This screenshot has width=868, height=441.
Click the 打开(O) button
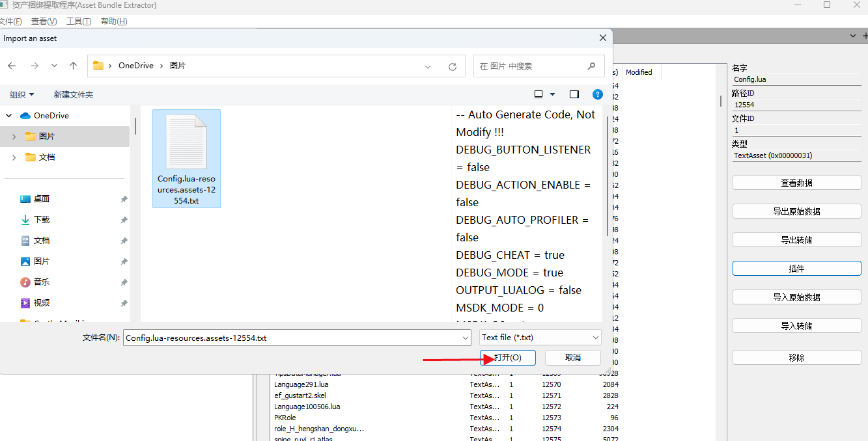click(x=508, y=358)
